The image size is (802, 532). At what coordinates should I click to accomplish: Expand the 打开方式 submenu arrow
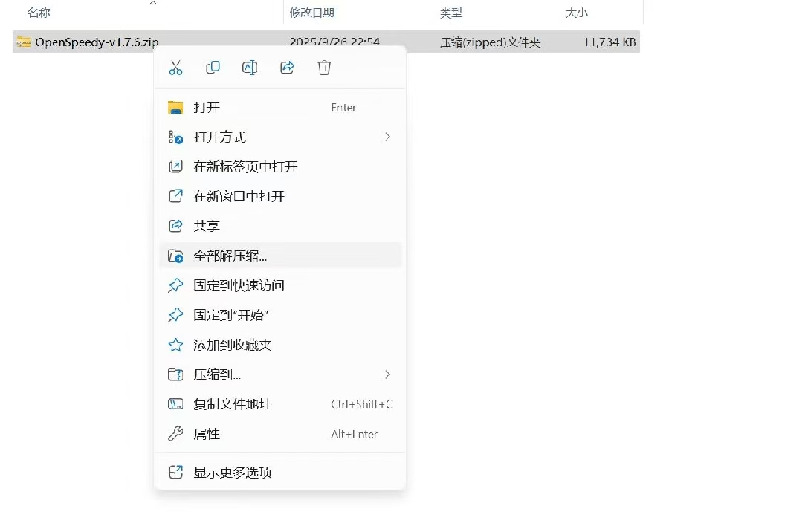pos(387,137)
